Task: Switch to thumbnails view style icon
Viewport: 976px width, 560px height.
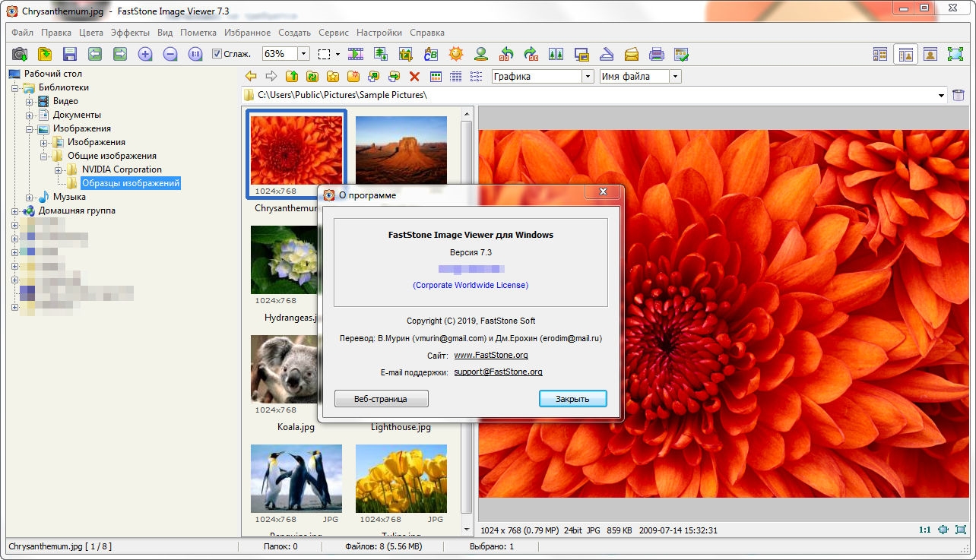Action: [436, 76]
